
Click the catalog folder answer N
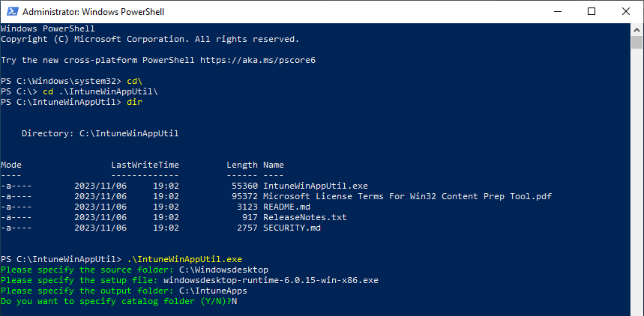coord(235,302)
